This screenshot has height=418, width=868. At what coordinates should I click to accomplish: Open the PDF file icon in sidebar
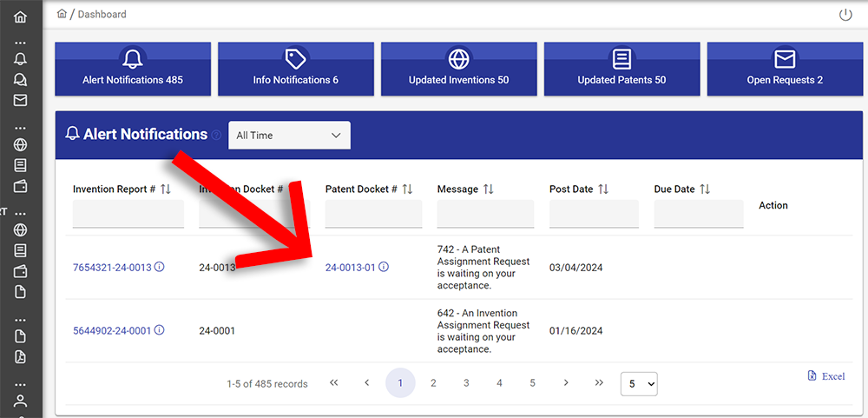(x=21, y=357)
